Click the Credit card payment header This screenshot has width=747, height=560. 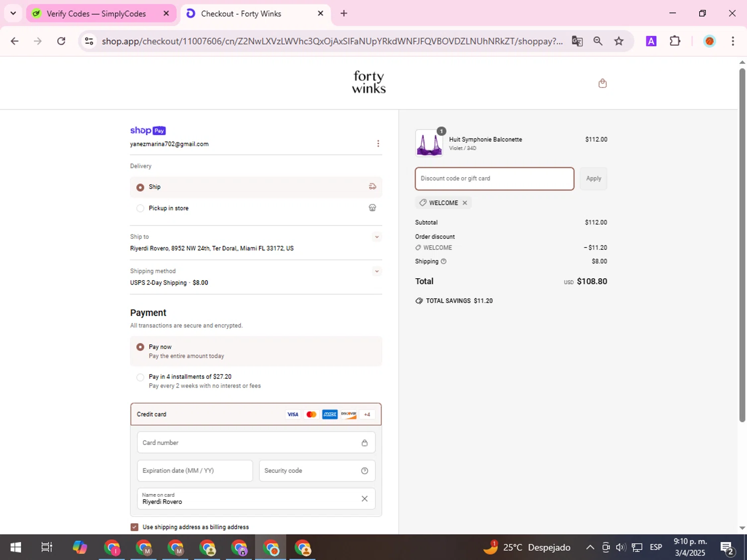256,414
